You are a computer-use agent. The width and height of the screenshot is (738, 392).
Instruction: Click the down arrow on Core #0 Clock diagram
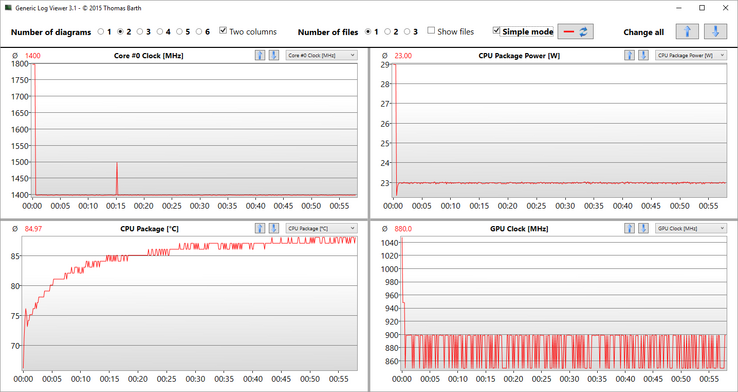273,56
